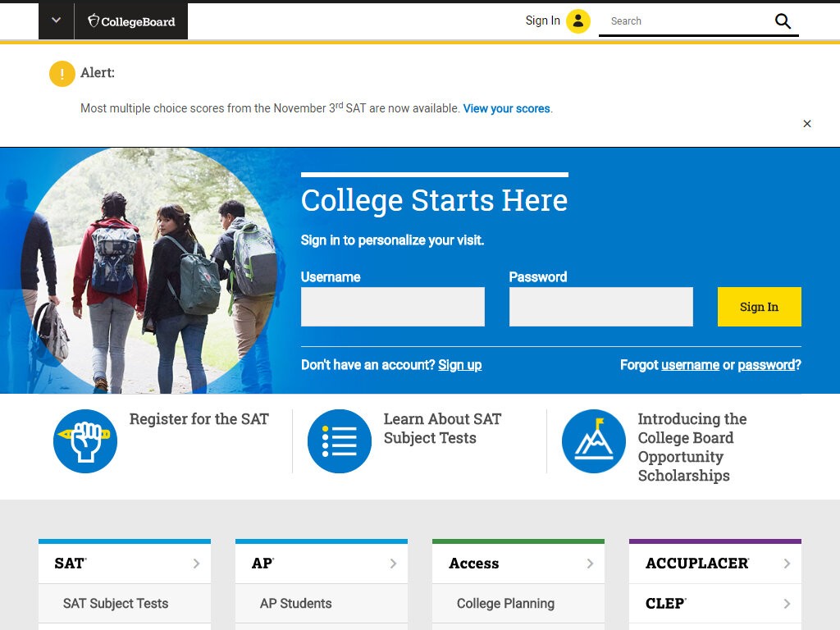Expand the AP chevron arrow

pos(393,564)
